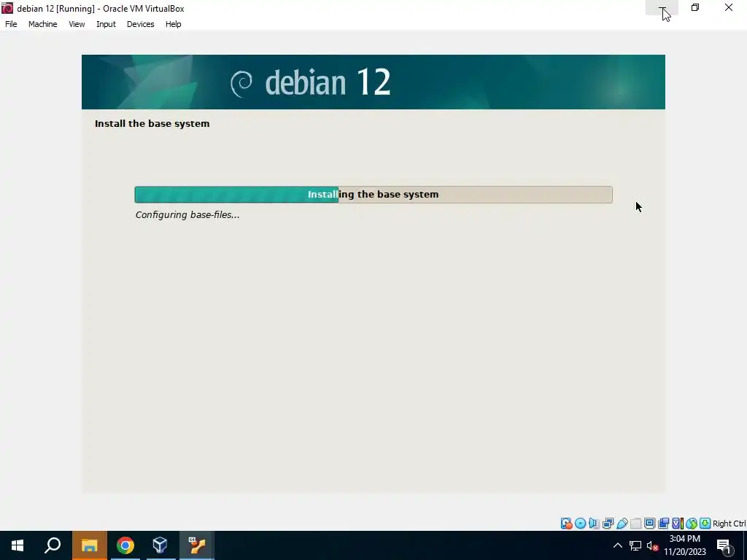Image resolution: width=747 pixels, height=560 pixels.
Task: Open the Devices menu
Action: [x=141, y=24]
